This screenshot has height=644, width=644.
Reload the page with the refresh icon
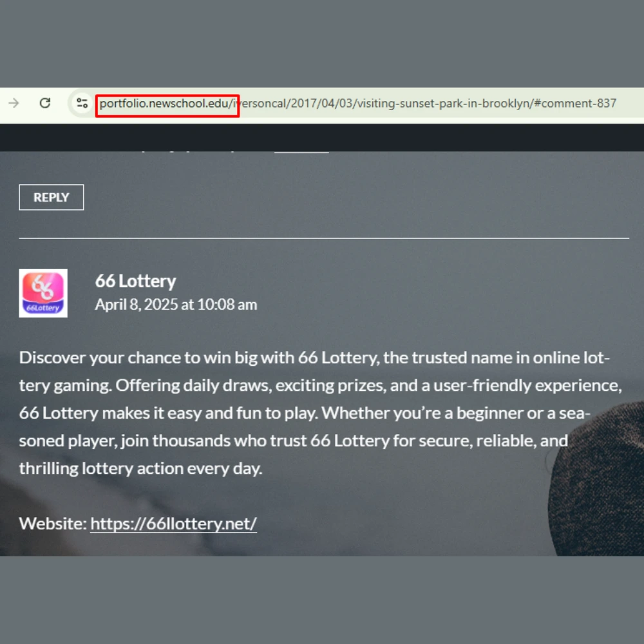45,103
